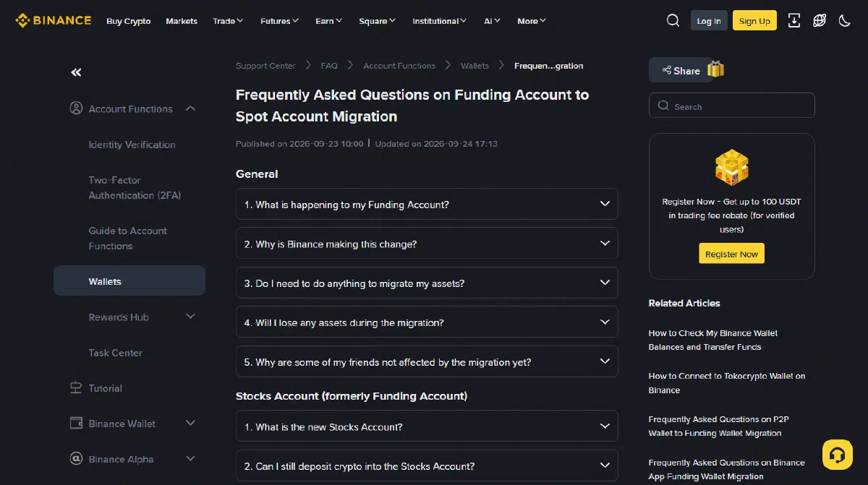868x485 pixels.
Task: Click the Log In button
Action: click(x=709, y=21)
